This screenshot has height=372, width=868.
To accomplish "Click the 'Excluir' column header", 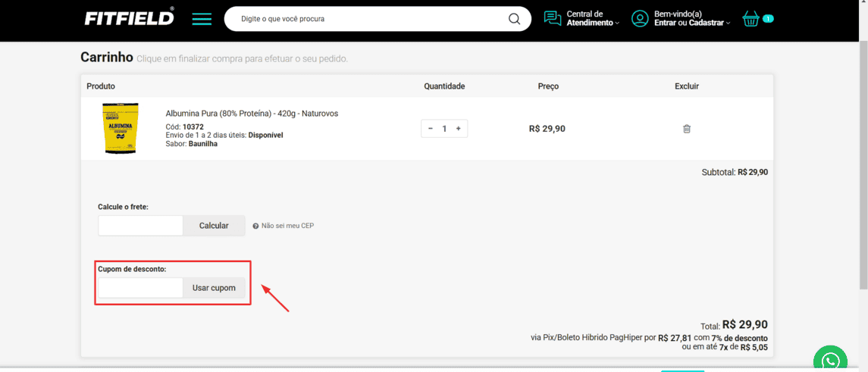I will tap(687, 86).
